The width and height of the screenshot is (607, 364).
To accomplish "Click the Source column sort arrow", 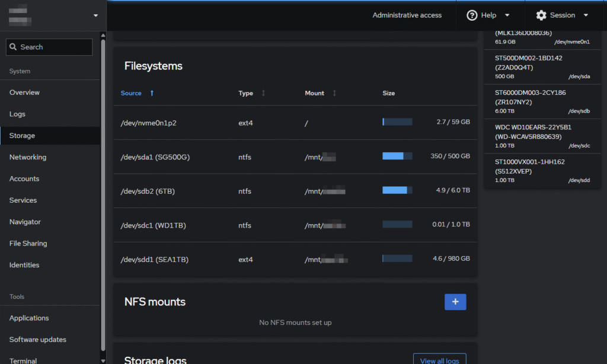I will click(x=152, y=93).
